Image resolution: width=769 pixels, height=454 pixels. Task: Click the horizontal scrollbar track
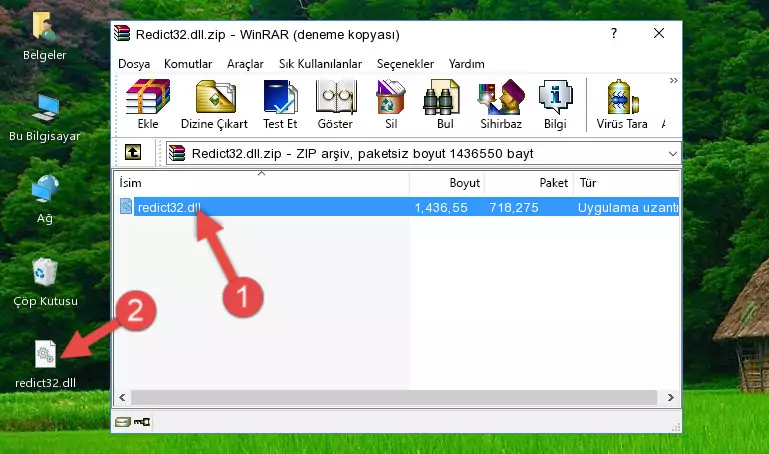[394, 397]
